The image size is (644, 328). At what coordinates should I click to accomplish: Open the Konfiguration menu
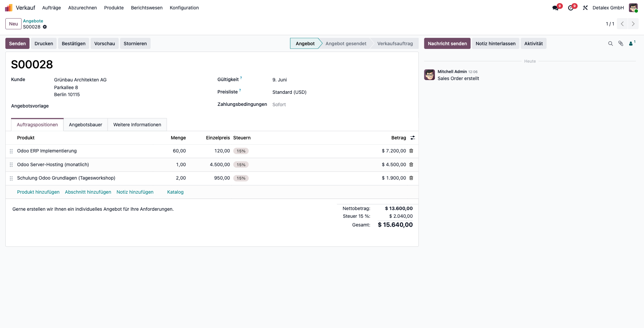tap(184, 8)
